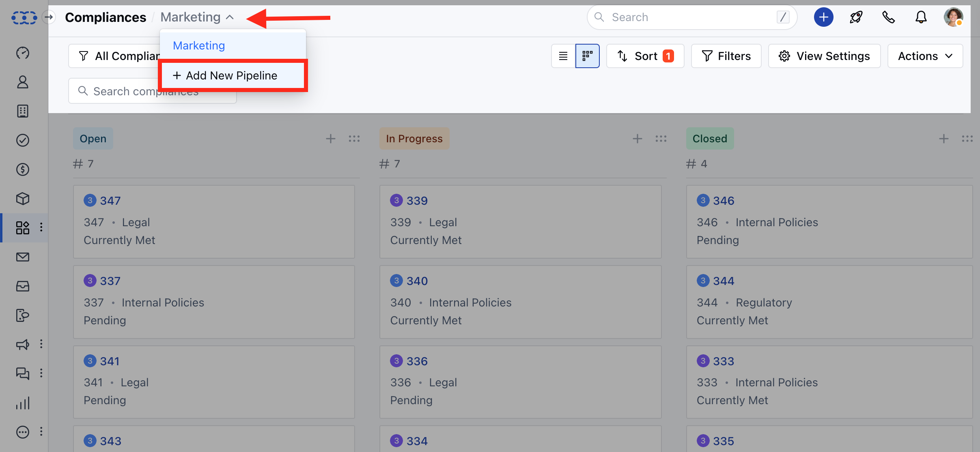Screen dimensions: 980x452
Task: Open Products cube icon in sidebar
Action: click(x=23, y=199)
